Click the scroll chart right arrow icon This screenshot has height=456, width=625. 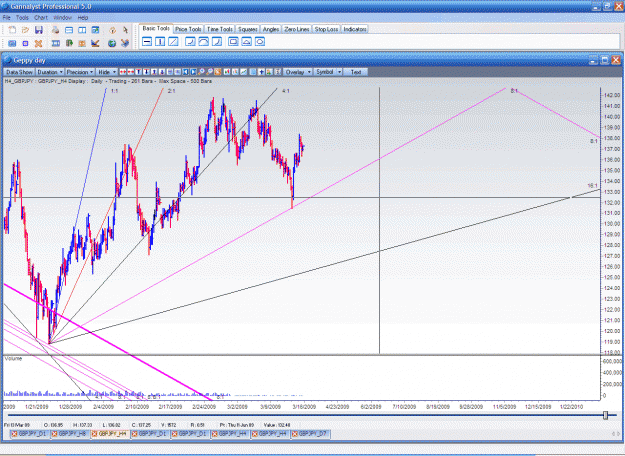193,72
